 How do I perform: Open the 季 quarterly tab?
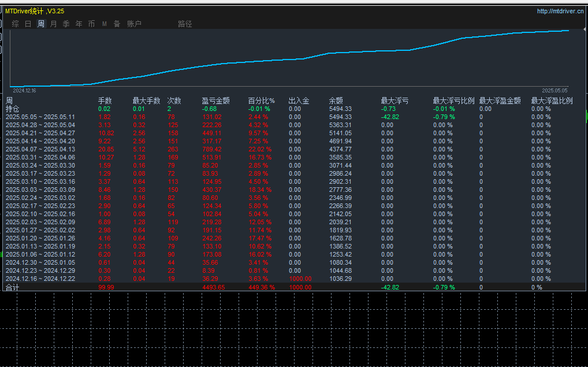pos(66,24)
